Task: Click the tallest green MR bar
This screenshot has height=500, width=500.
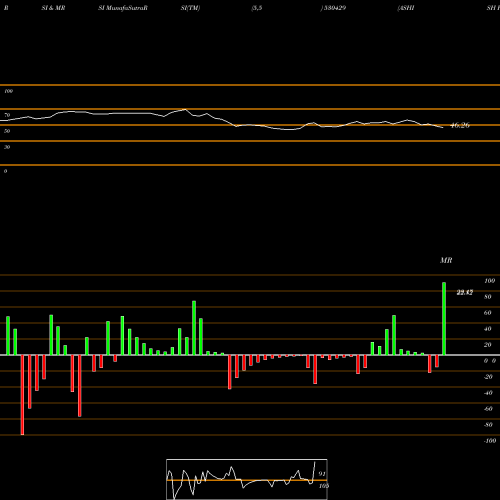Action: point(444,319)
